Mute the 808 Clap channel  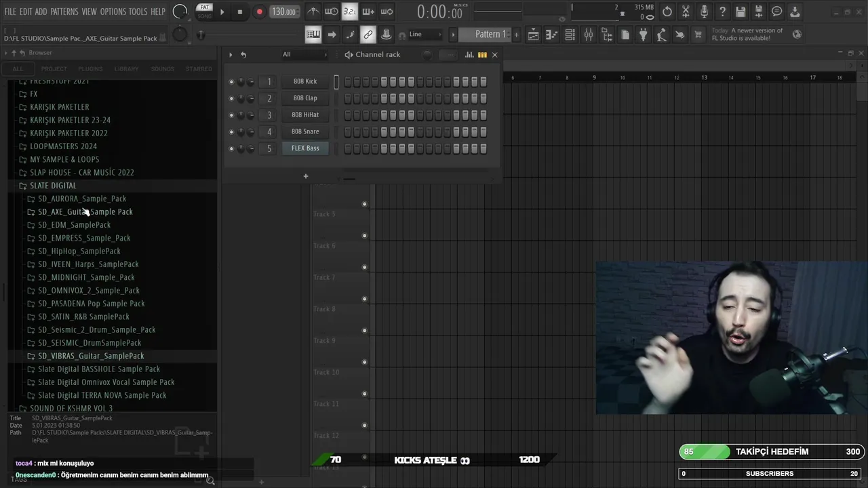tap(231, 98)
